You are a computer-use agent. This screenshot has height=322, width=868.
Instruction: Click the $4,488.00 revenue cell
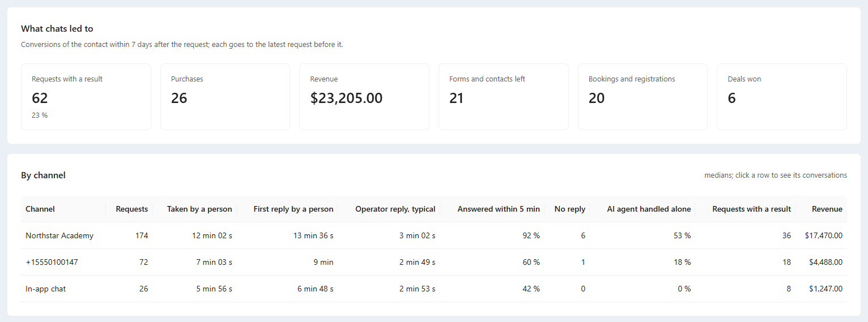826,262
